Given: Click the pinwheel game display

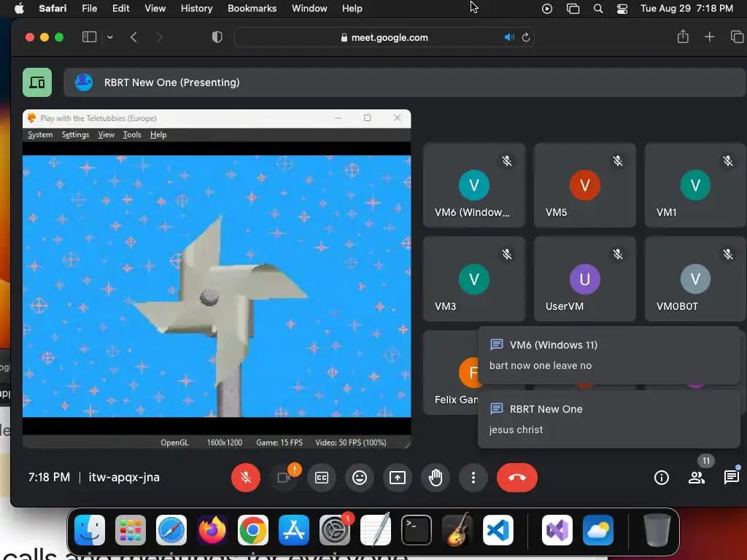Looking at the screenshot, I should tap(217, 286).
